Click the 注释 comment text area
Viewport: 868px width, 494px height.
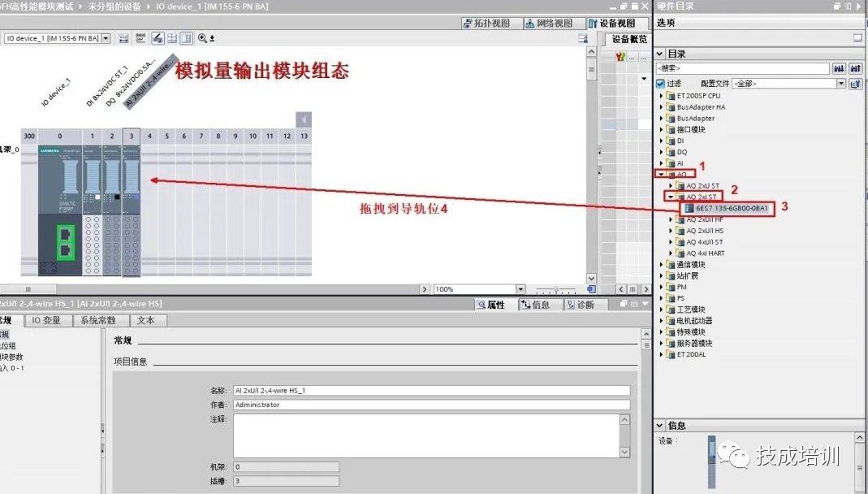click(426, 435)
